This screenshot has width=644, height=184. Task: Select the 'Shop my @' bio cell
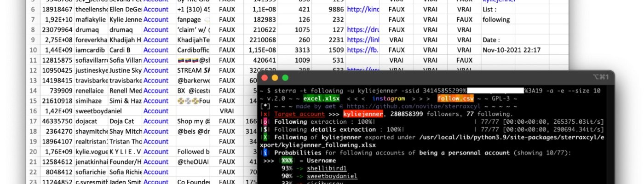[x=193, y=121]
